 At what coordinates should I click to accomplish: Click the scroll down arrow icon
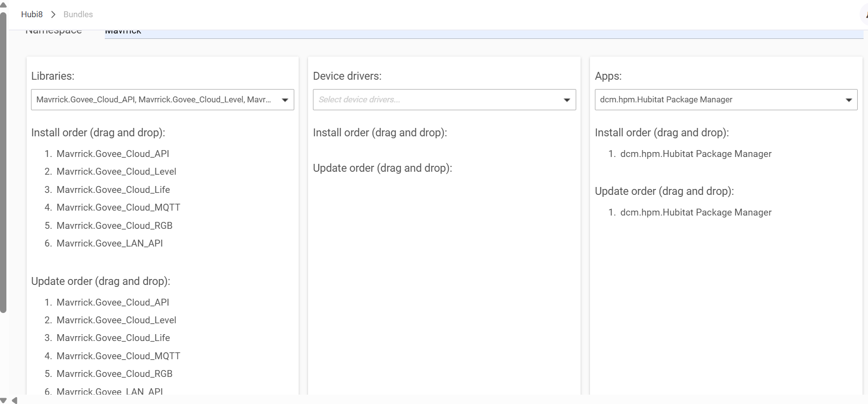3,400
